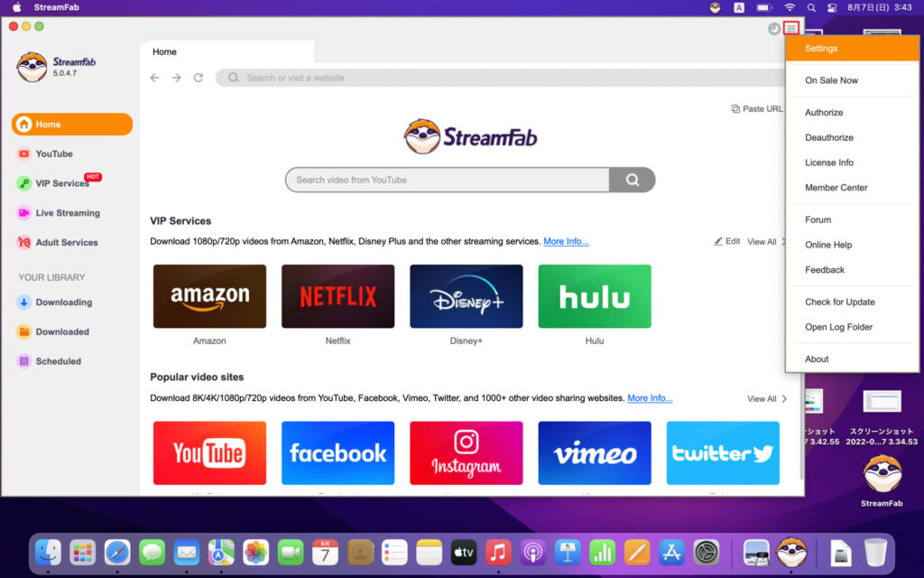The image size is (924, 578).
Task: Open the Hulu service tile
Action: pyautogui.click(x=595, y=296)
